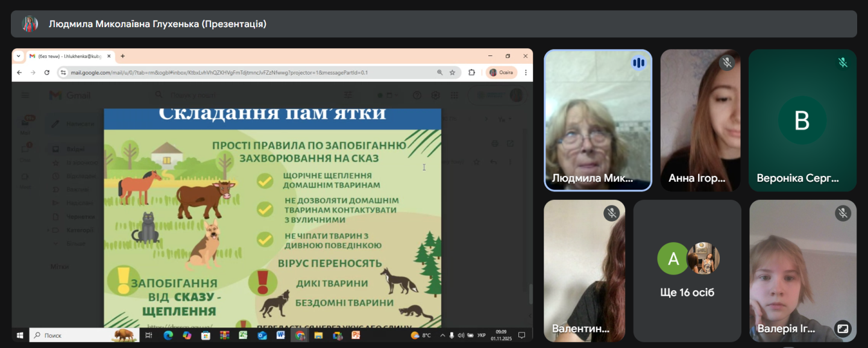This screenshot has height=348, width=868.
Task: Select the Gmail browser tab
Action: pos(66,56)
